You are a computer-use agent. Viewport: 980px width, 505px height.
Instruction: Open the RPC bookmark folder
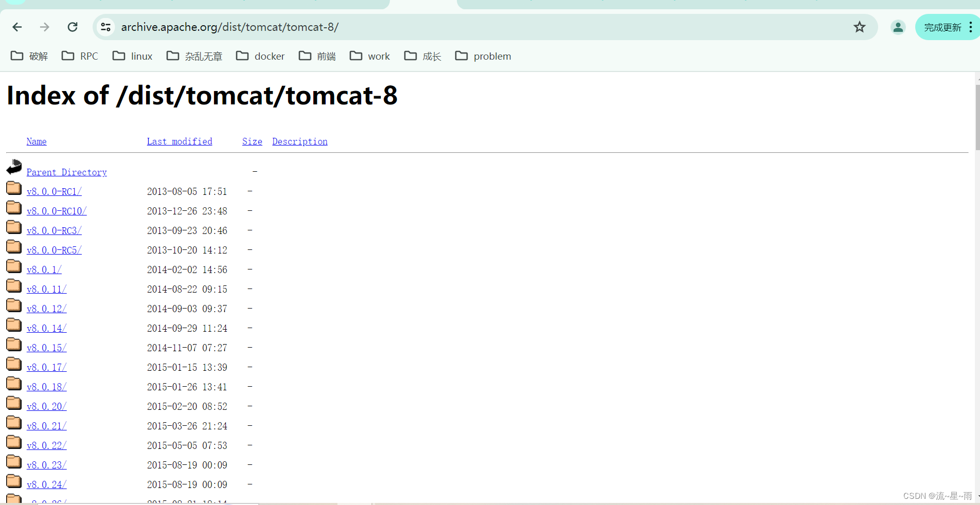coord(80,56)
